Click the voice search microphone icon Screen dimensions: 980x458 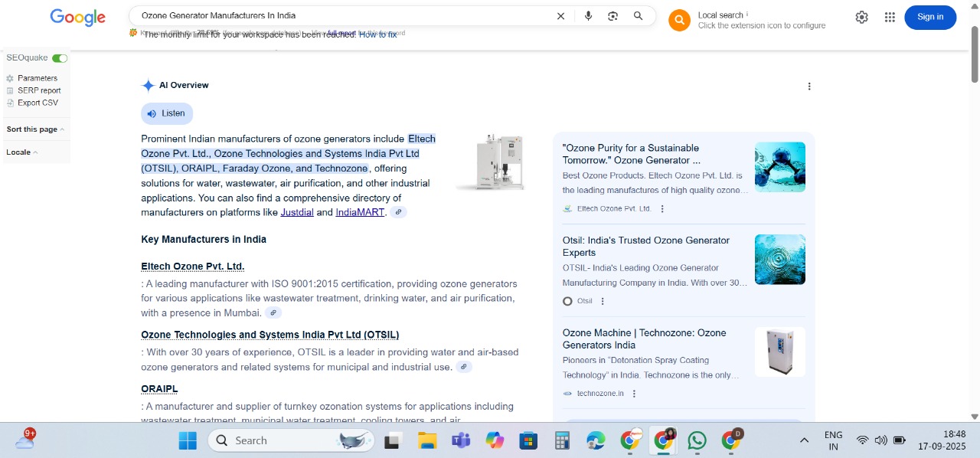coord(588,16)
